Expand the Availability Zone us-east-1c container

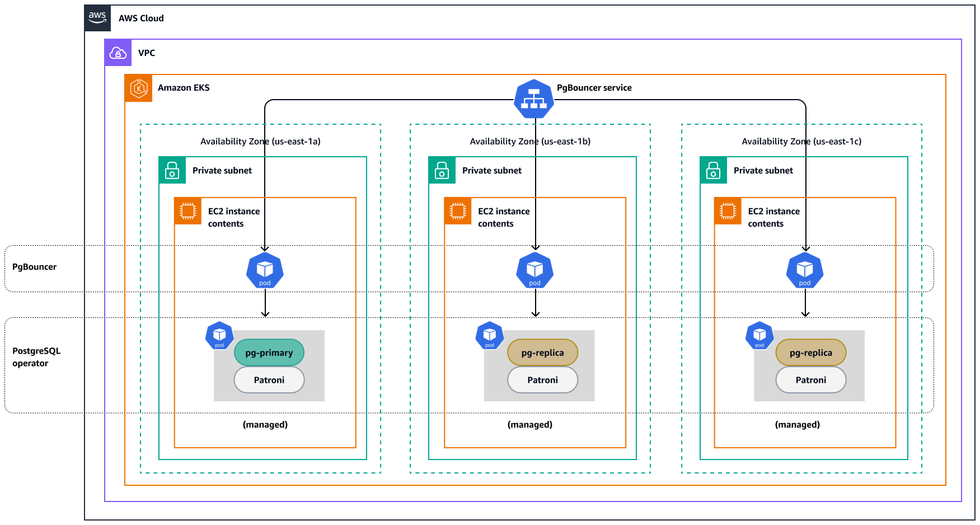801,142
